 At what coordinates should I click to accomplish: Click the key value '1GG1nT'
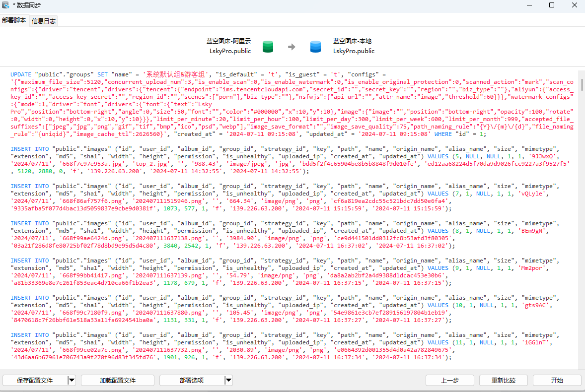point(535,343)
